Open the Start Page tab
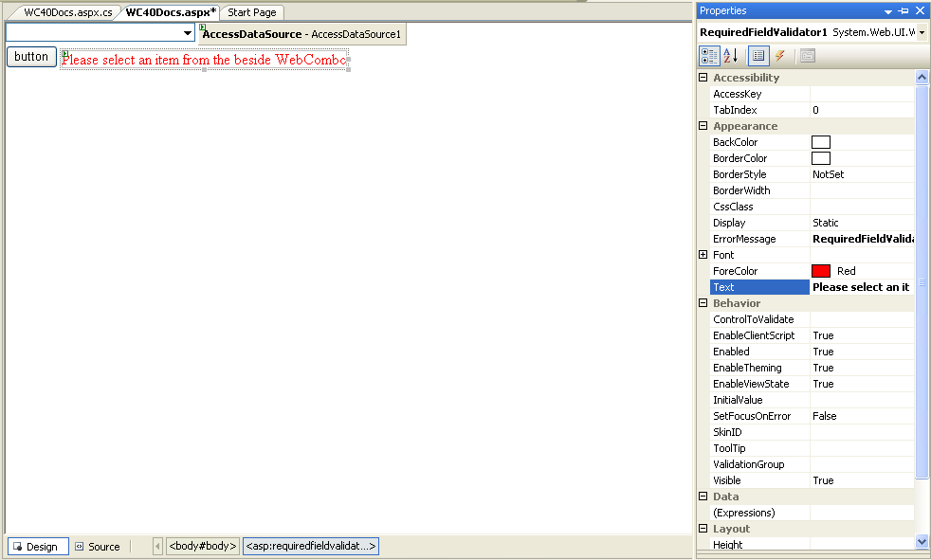Viewport: 931px width, 560px height. [x=251, y=12]
